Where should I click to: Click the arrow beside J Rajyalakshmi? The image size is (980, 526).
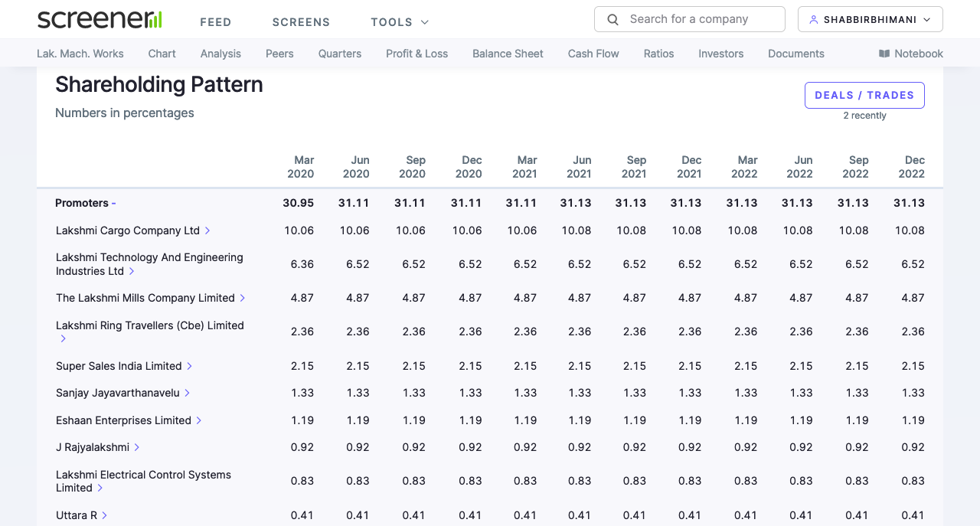tap(137, 447)
